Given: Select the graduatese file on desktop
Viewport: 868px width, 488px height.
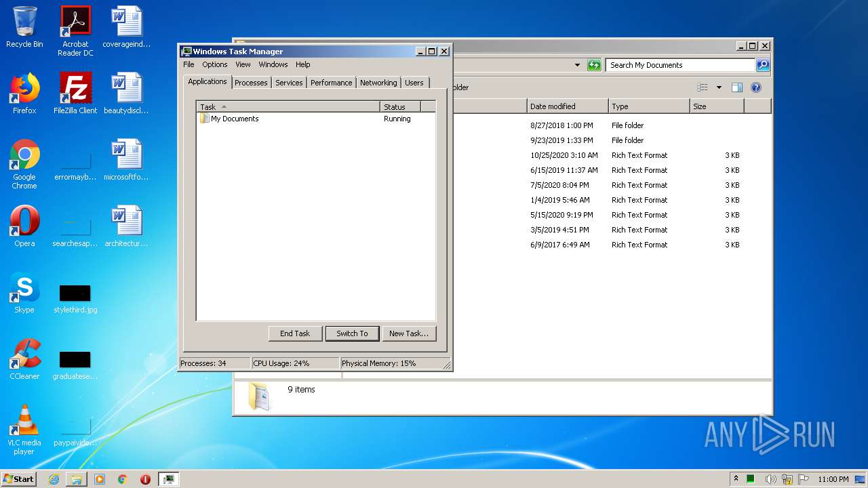Looking at the screenshot, I should tap(75, 365).
